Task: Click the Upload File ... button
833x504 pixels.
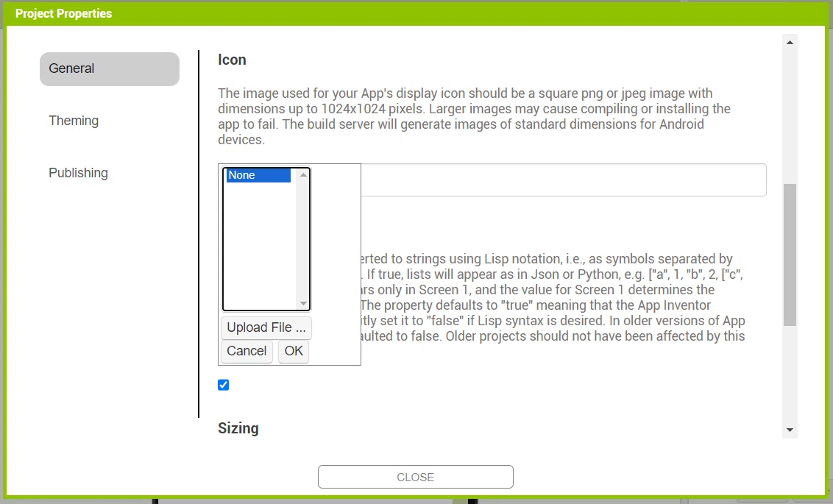Action: click(266, 327)
